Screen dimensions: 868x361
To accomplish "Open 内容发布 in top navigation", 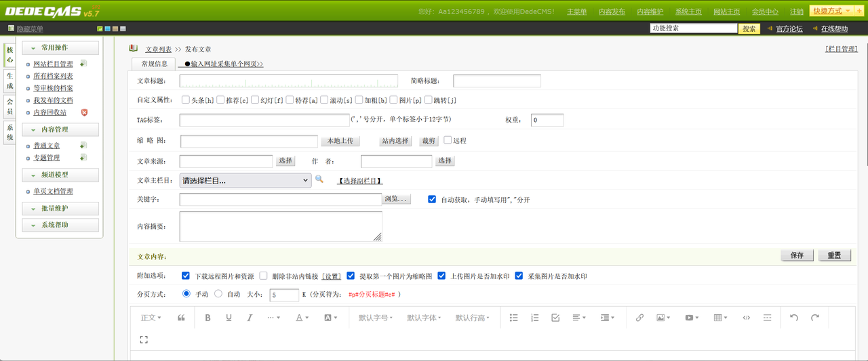I will coord(612,12).
